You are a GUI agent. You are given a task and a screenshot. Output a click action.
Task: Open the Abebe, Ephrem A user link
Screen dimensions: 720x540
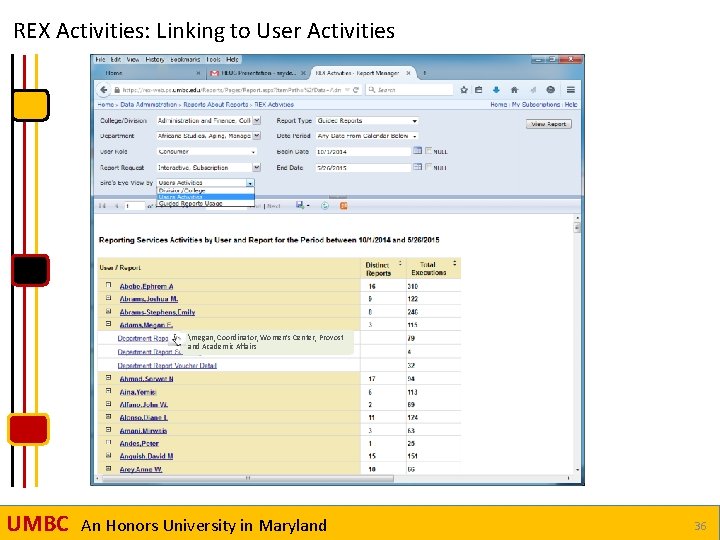pyautogui.click(x=146, y=287)
